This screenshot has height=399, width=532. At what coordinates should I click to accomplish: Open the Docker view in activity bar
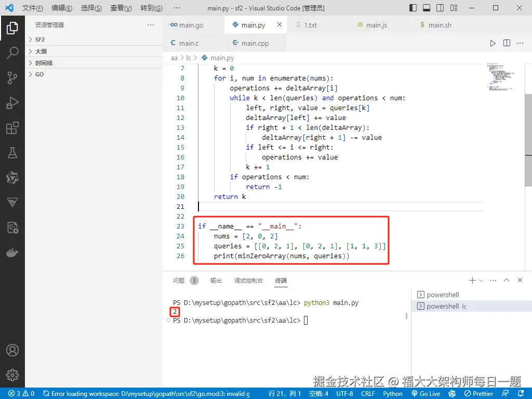(12, 253)
